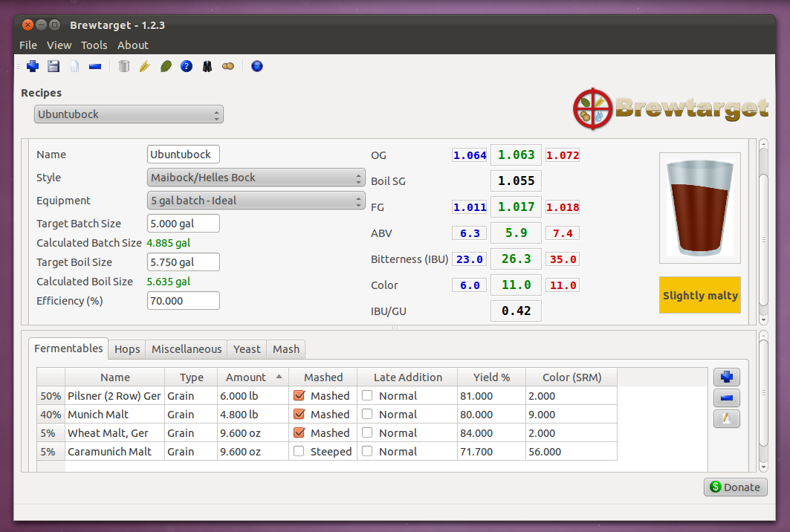This screenshot has height=532, width=790.
Task: Edit selected fermentable with the pencil button
Action: tap(727, 418)
